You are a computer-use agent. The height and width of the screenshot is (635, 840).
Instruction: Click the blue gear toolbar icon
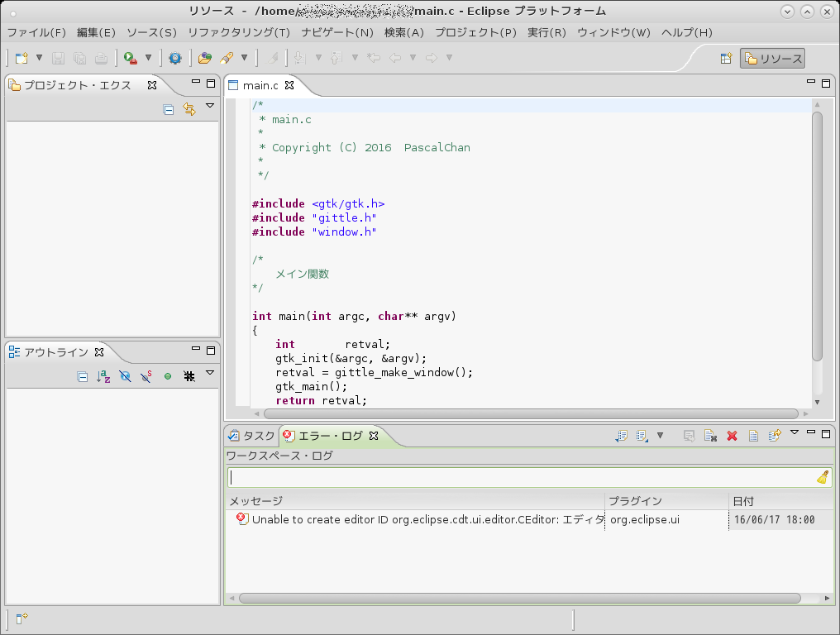coord(174,58)
